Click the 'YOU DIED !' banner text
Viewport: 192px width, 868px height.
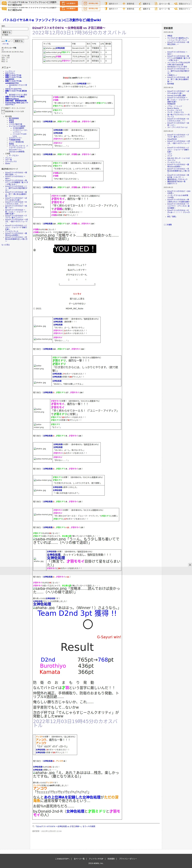75,249
